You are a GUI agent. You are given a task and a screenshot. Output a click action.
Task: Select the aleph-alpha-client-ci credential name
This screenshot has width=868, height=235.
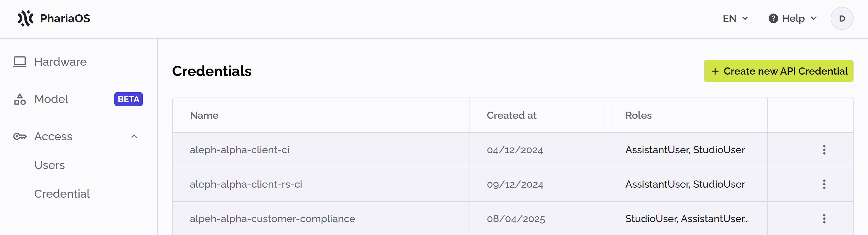[239, 150]
